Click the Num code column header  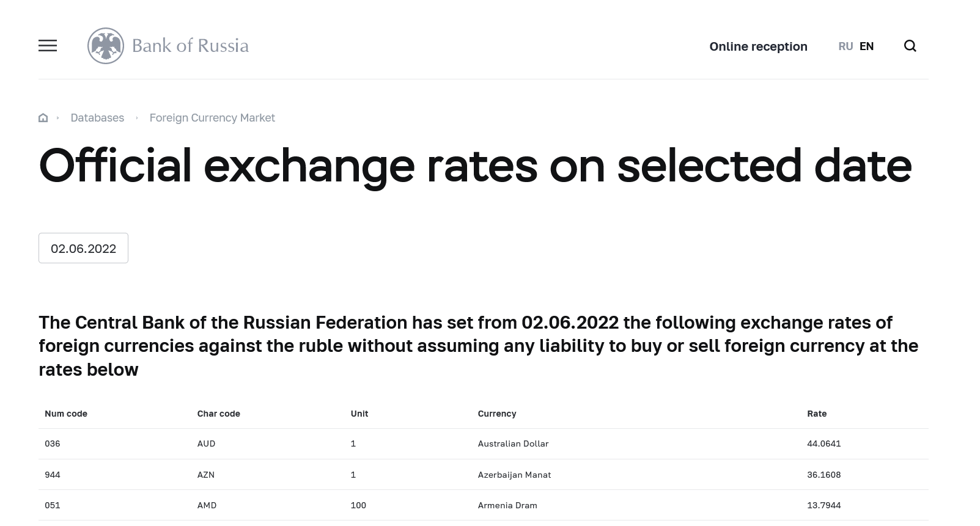[x=66, y=414]
